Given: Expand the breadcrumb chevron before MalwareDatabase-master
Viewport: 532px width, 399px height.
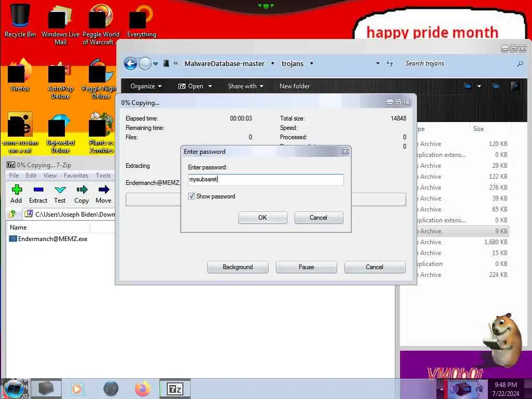Looking at the screenshot, I should tap(176, 63).
